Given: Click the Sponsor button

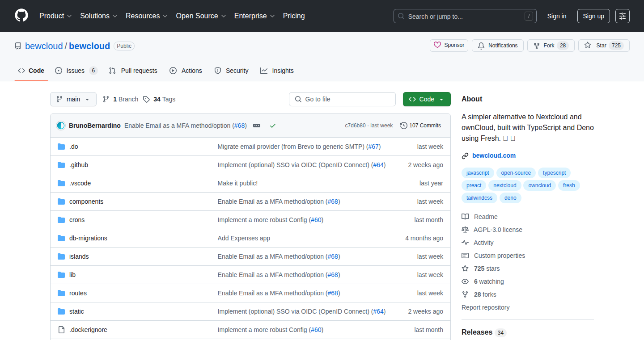Looking at the screenshot, I should [449, 46].
